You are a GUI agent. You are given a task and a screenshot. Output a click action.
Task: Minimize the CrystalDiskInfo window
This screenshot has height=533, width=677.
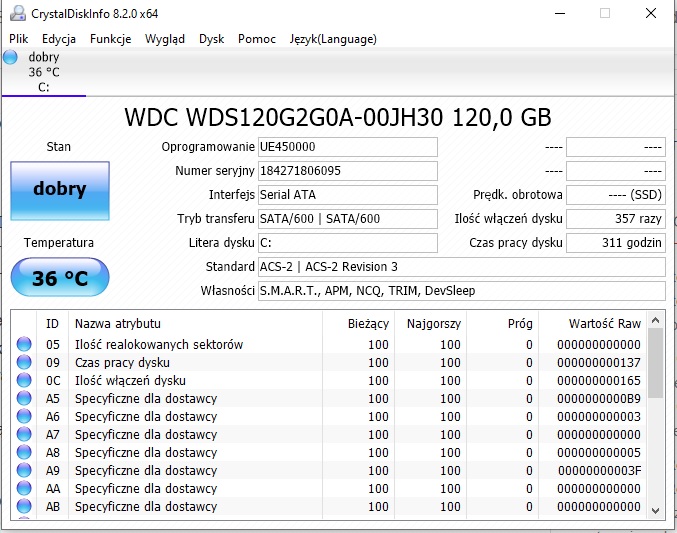coord(560,13)
